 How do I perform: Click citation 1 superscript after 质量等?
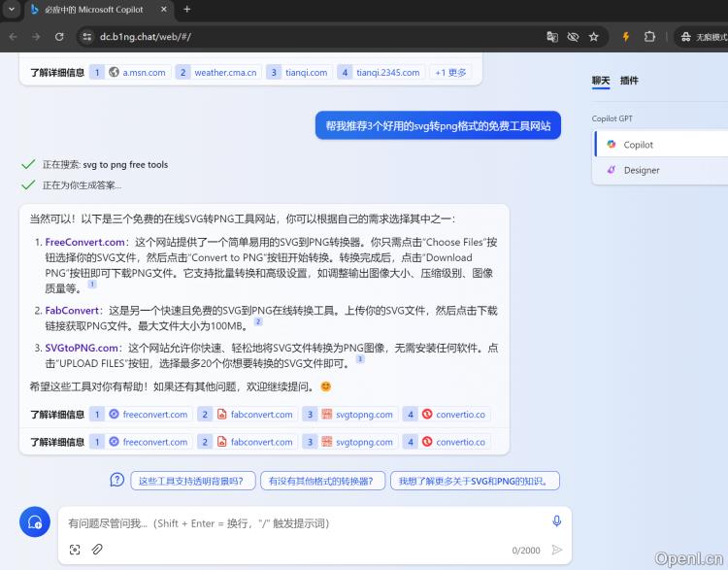point(92,284)
